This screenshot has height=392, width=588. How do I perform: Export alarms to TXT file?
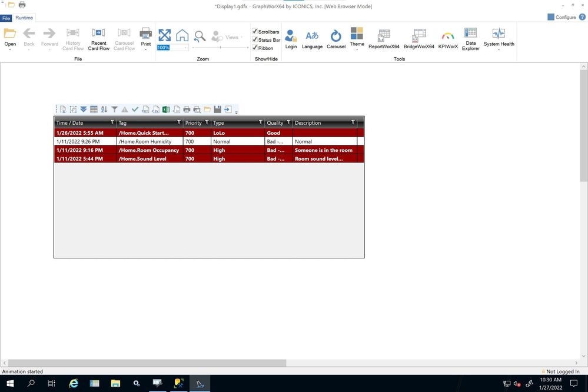click(x=145, y=109)
